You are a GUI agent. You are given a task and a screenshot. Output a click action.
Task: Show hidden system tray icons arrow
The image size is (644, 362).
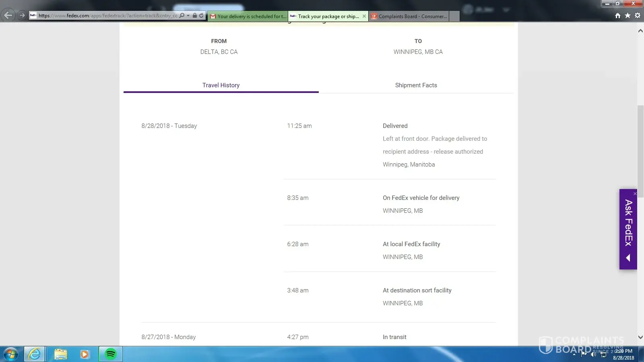tap(574, 354)
